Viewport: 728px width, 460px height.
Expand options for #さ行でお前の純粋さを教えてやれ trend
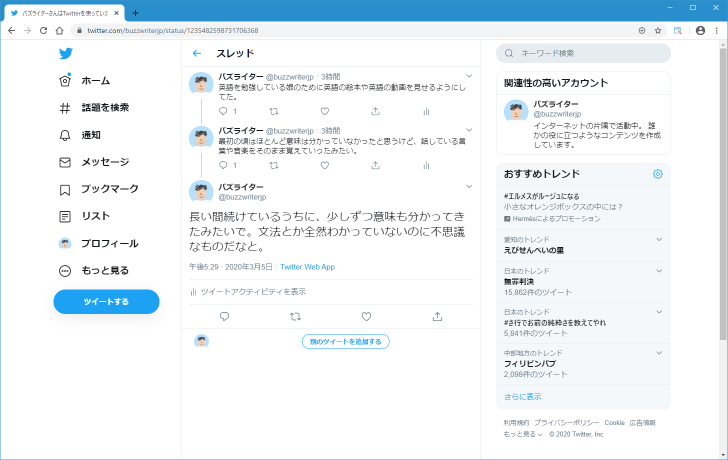coord(659,312)
